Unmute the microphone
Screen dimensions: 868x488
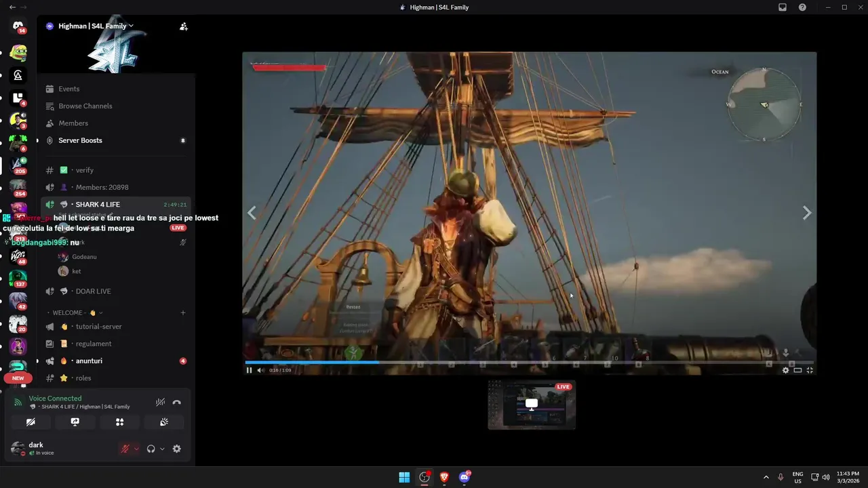[x=125, y=449]
